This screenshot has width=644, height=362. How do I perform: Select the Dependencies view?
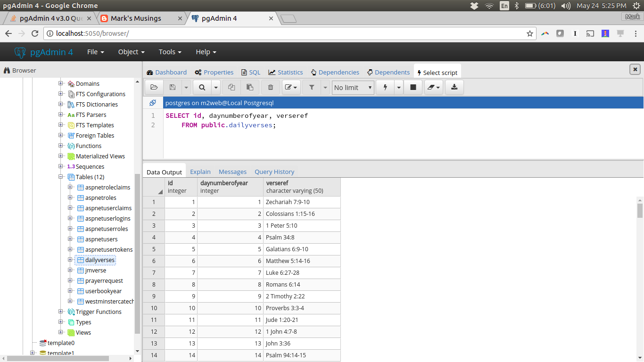tap(335, 72)
